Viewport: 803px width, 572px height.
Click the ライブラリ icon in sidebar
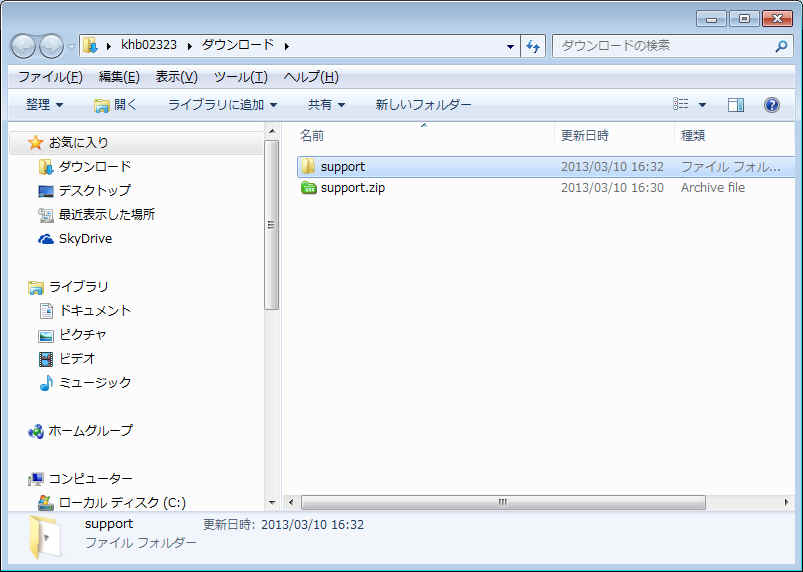pyautogui.click(x=35, y=287)
